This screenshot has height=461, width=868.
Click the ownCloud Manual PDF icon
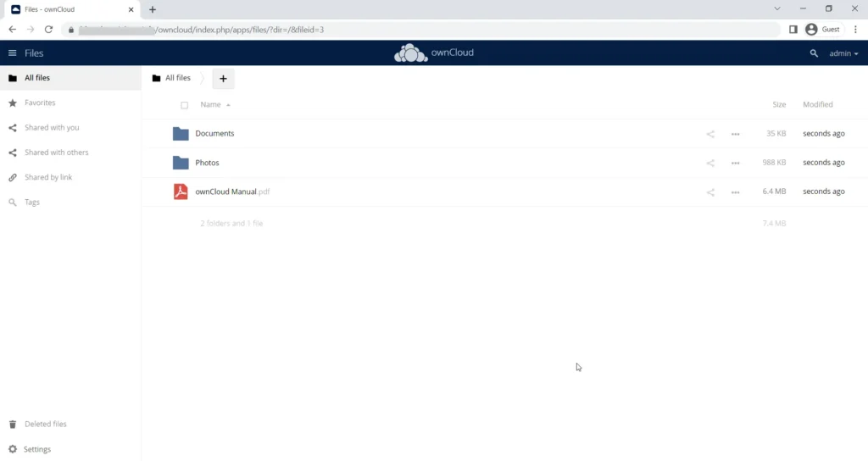point(181,192)
